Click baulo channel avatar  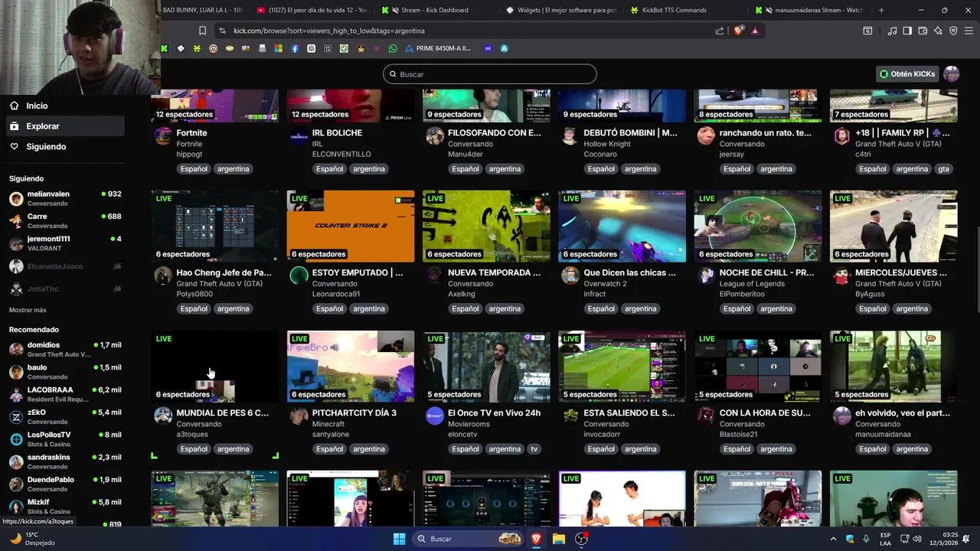click(16, 373)
